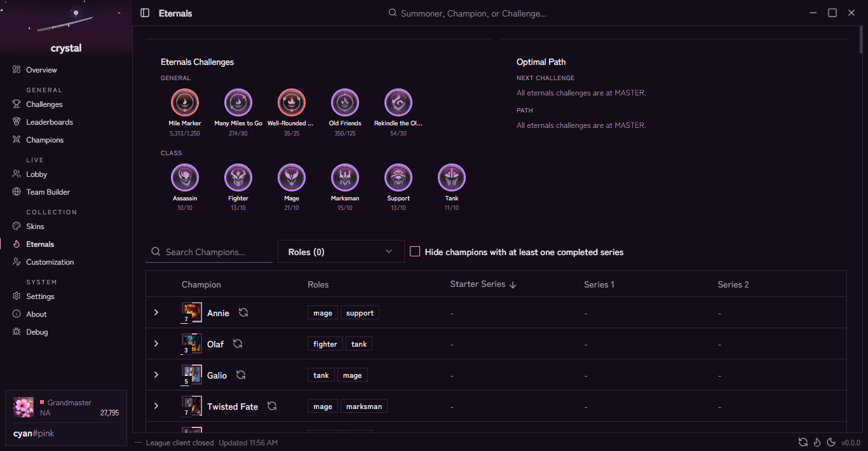The image size is (868, 451).
Task: Select the Old Friends challenge badge
Action: 345,102
